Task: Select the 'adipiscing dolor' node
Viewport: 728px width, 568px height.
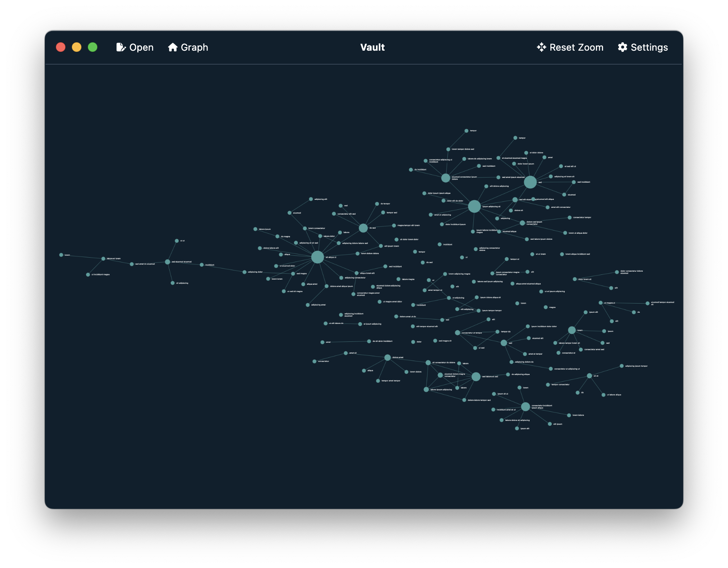Action: 245,272
